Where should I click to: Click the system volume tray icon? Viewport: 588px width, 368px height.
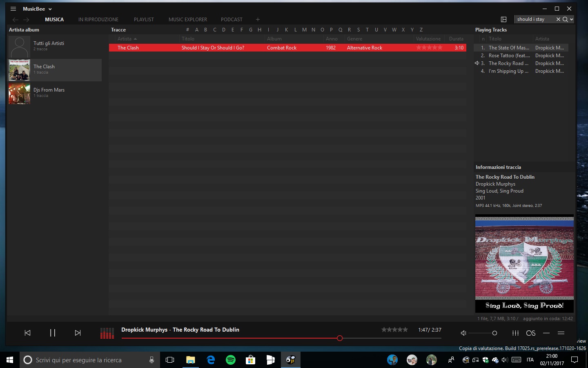click(505, 360)
